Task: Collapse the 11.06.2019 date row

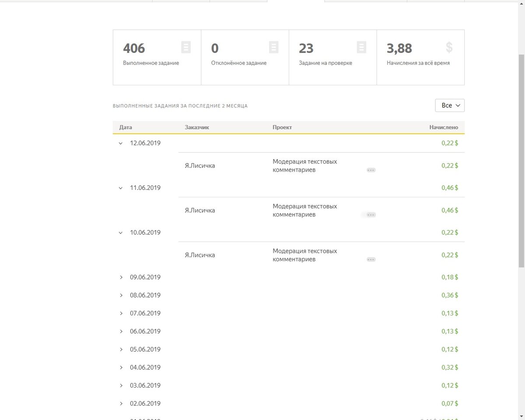Action: pyautogui.click(x=121, y=188)
